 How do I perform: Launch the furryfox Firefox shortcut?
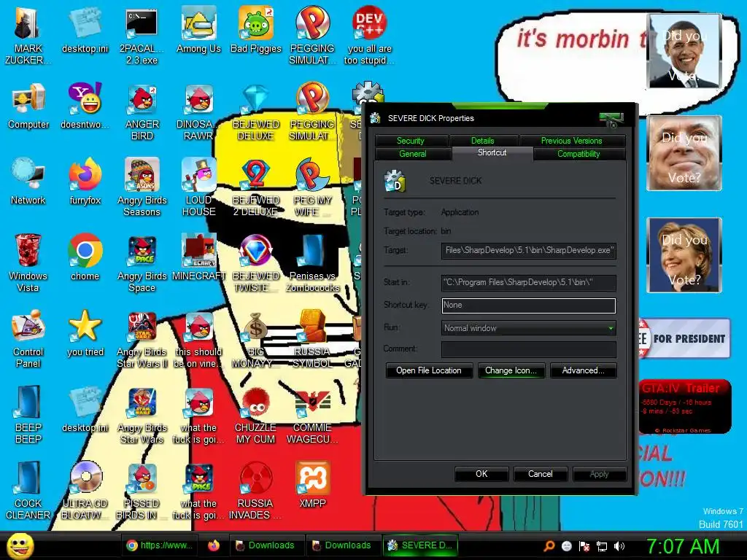point(85,182)
